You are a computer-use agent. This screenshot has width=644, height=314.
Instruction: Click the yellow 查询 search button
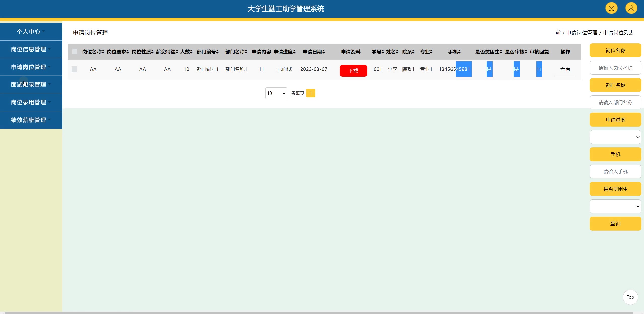tap(615, 224)
